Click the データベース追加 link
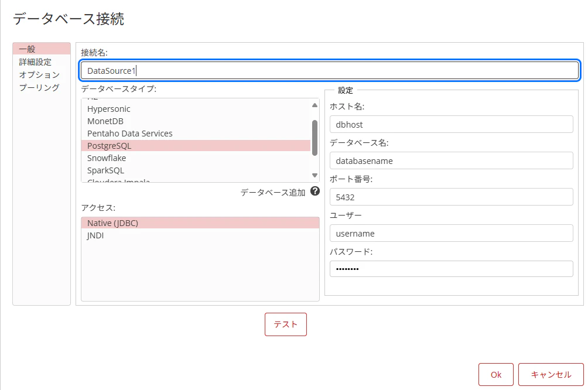The height and width of the screenshot is (390, 588). pos(273,193)
